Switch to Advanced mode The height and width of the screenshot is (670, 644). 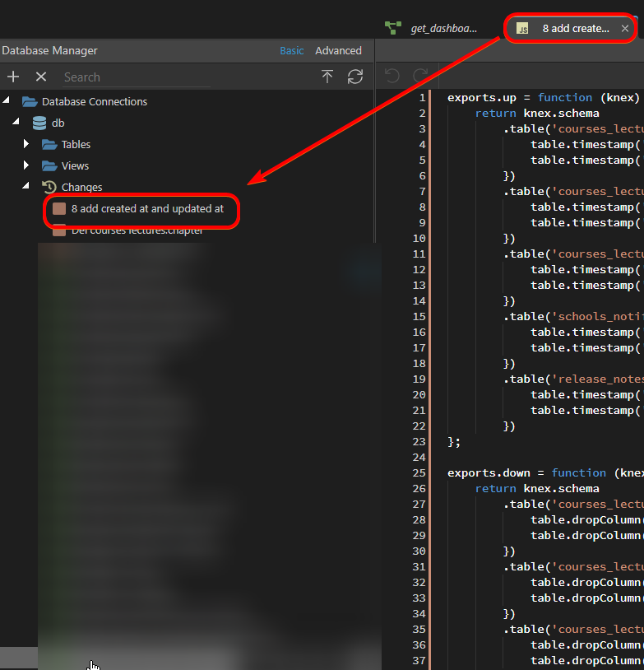click(338, 50)
